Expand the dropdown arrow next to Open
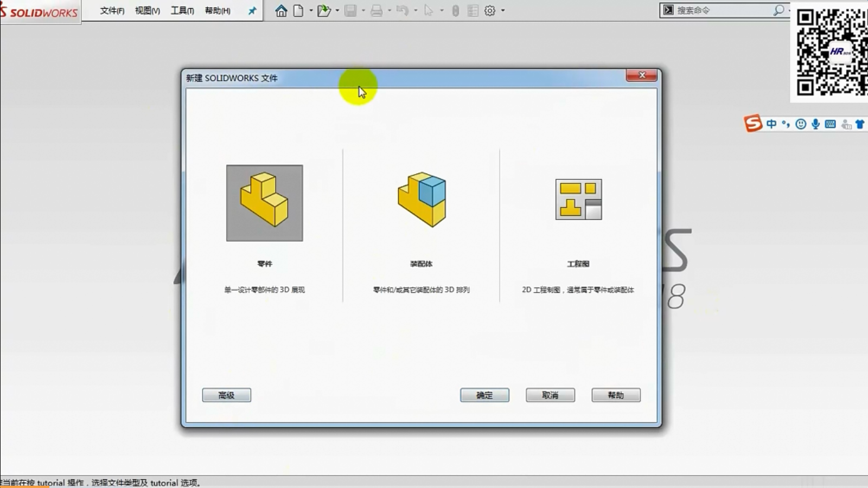The image size is (868, 488). pos(337,11)
